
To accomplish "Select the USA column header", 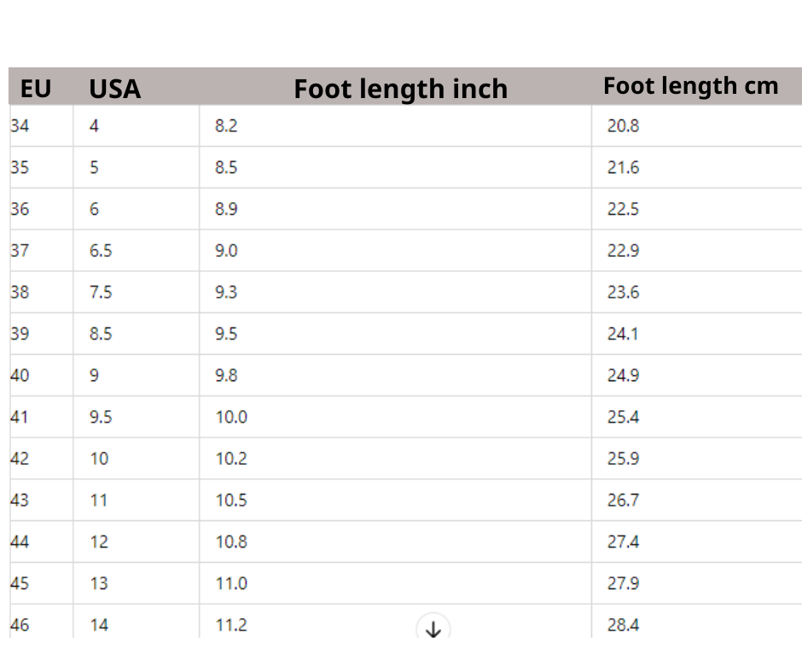I will click(x=114, y=89).
